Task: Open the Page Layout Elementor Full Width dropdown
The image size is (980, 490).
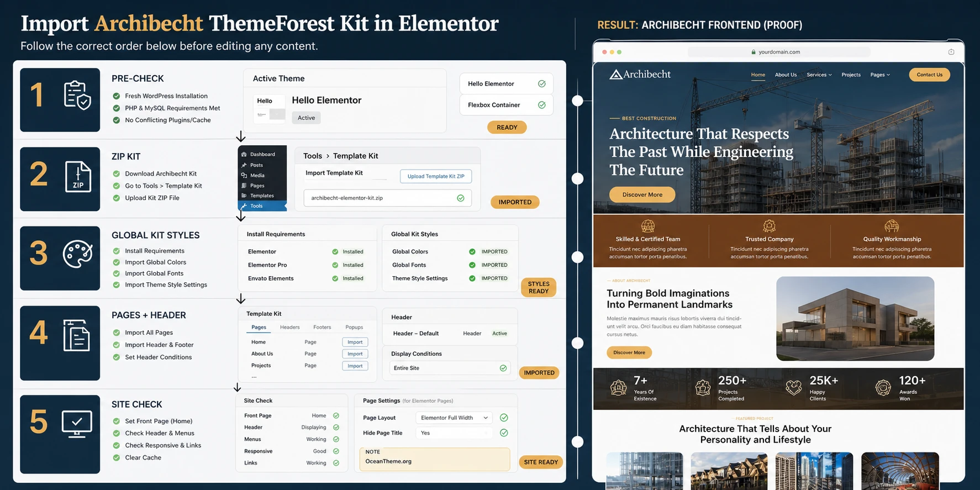Action: point(454,418)
